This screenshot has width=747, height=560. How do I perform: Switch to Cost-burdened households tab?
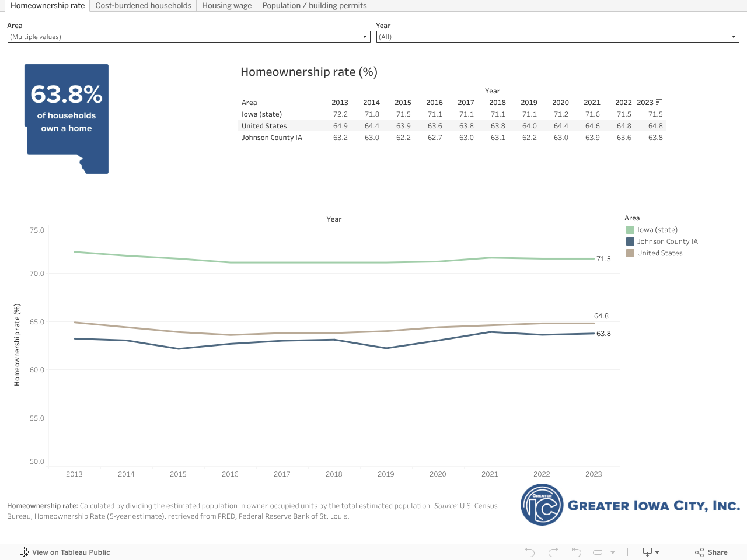[143, 6]
